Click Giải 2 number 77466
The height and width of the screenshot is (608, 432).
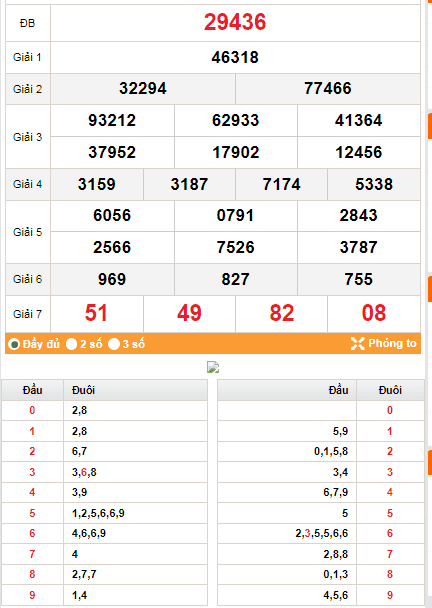point(328,88)
